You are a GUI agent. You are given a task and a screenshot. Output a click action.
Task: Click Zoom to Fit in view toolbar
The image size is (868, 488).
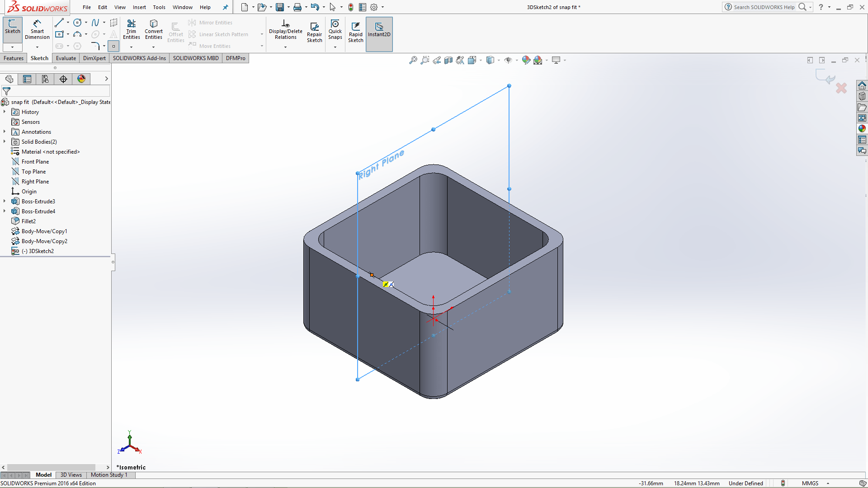(x=413, y=60)
